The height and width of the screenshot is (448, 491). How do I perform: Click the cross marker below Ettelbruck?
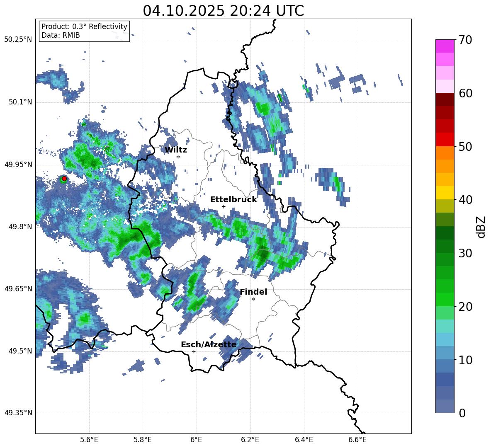(224, 206)
